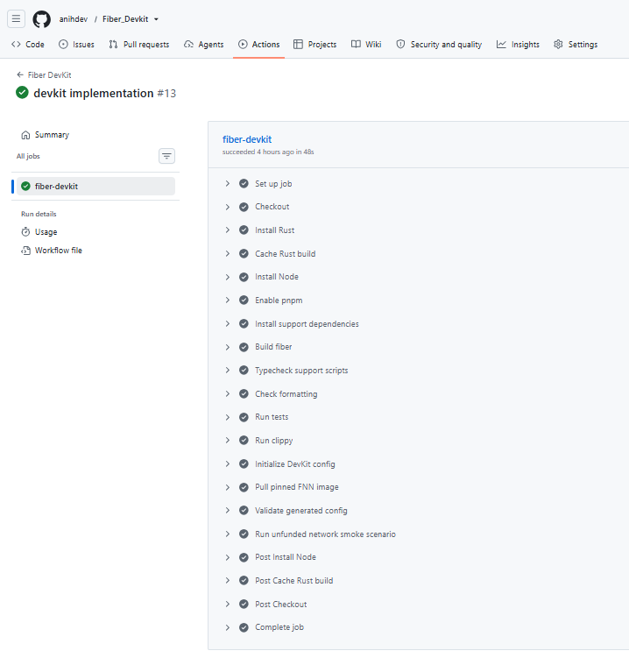Select the Actions tab
The image size is (629, 672).
click(x=258, y=44)
